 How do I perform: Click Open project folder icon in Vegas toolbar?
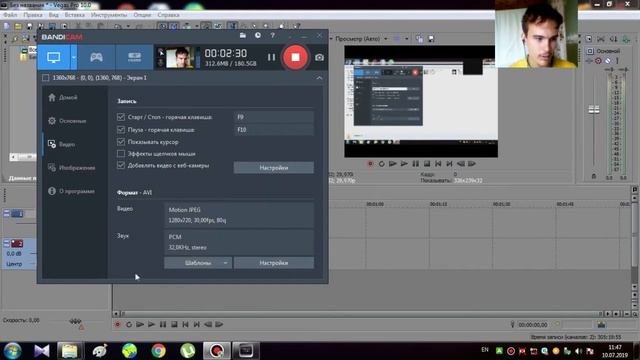click(x=18, y=26)
